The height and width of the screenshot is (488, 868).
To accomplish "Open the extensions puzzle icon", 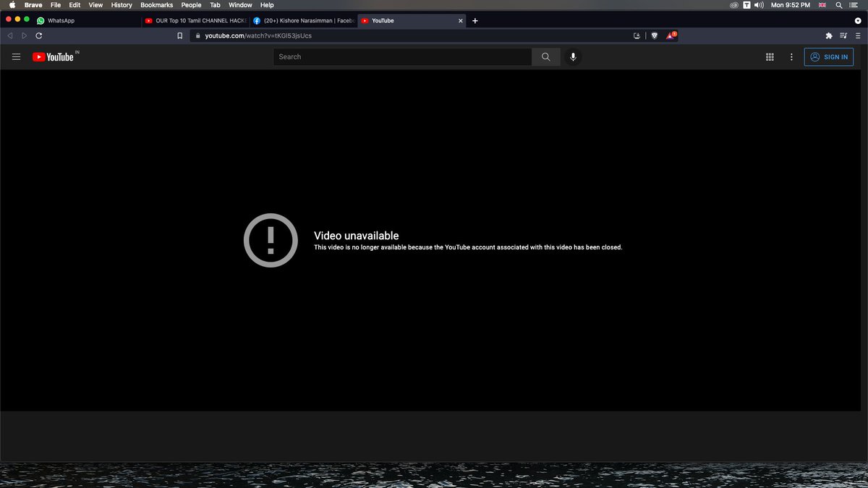I will click(x=829, y=35).
